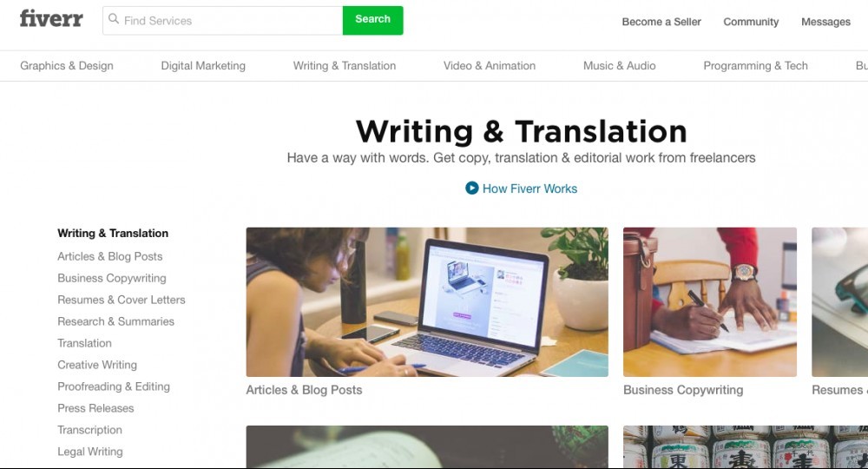868x469 pixels.
Task: Click the green Search button
Action: coord(373,20)
